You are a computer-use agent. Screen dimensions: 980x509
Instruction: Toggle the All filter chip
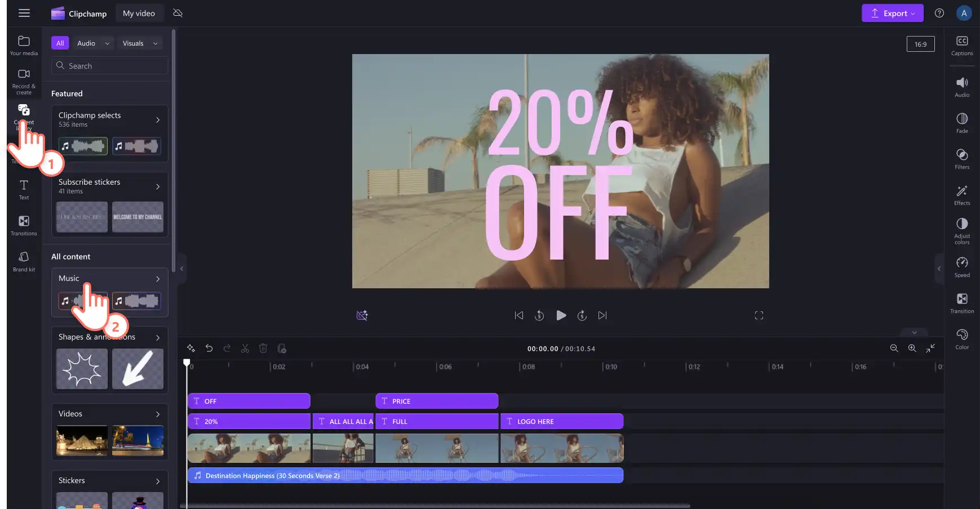click(x=60, y=43)
